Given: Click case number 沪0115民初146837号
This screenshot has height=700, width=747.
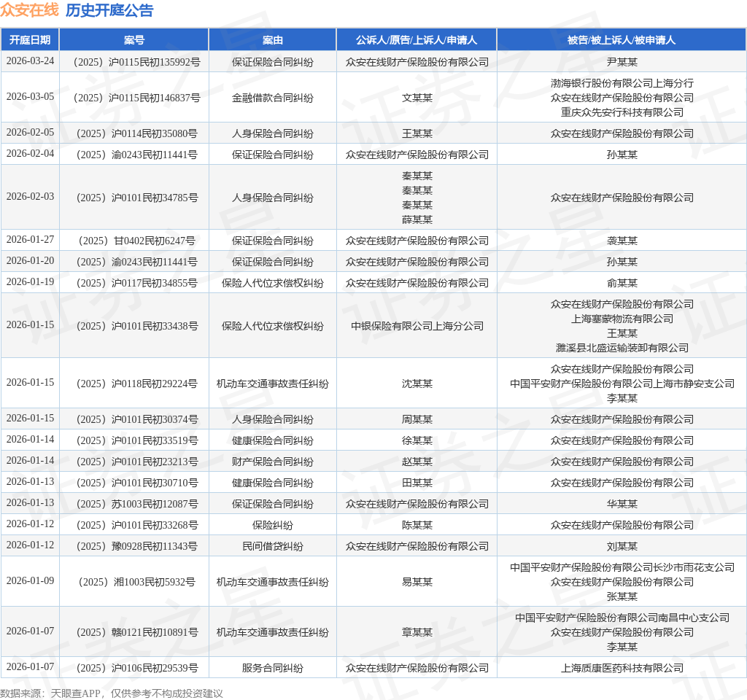Looking at the screenshot, I should click(155, 98).
